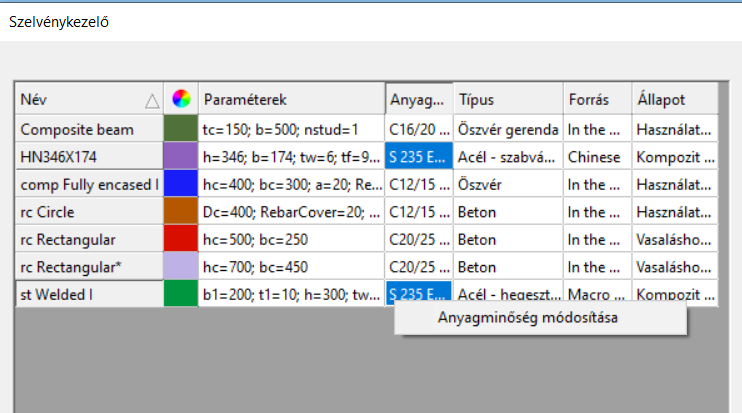Sort by the Típus column header
Viewport: 742px width, 413px height.
coord(508,99)
